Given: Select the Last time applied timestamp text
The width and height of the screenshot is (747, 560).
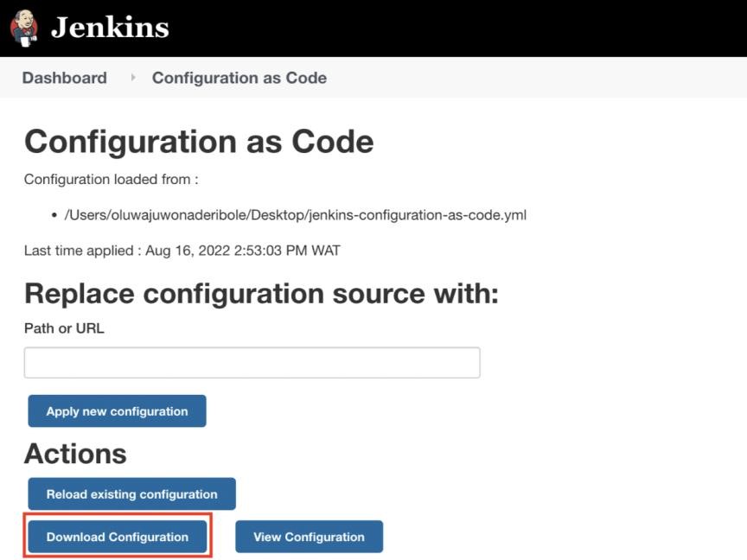Looking at the screenshot, I should click(x=182, y=251).
